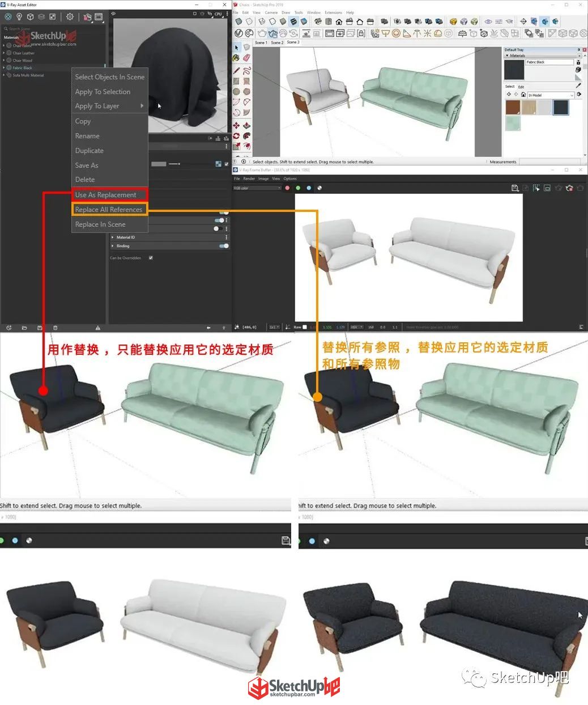Click In Model home icon in Materials tray
This screenshot has width=588, height=705.
click(523, 95)
